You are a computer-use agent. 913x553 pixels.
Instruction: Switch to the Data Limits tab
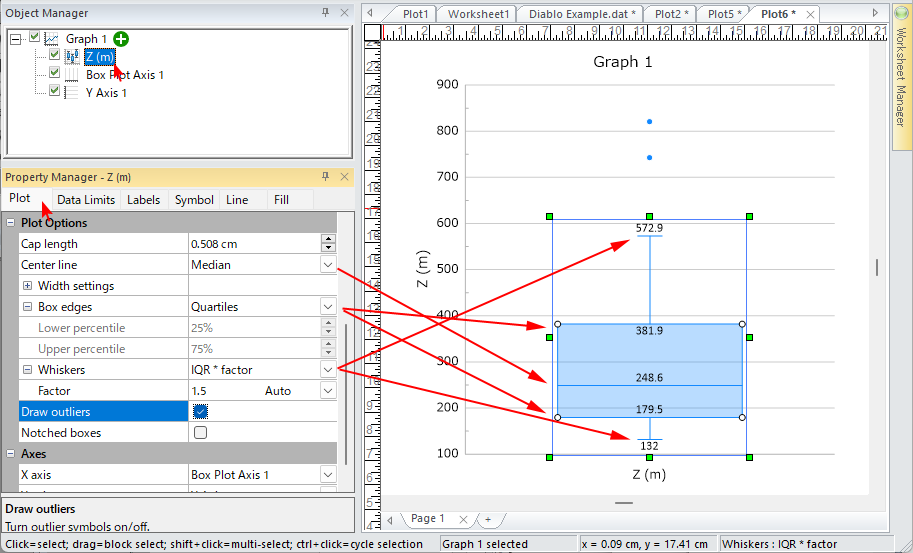(83, 200)
